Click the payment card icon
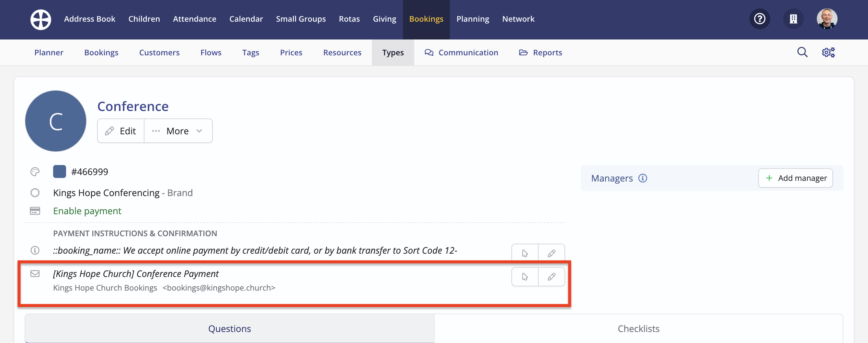This screenshot has height=343, width=868. pyautogui.click(x=35, y=211)
